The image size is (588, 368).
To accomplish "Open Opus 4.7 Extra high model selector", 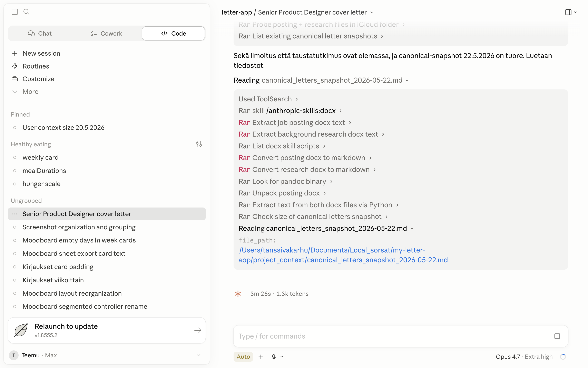I will pyautogui.click(x=524, y=357).
